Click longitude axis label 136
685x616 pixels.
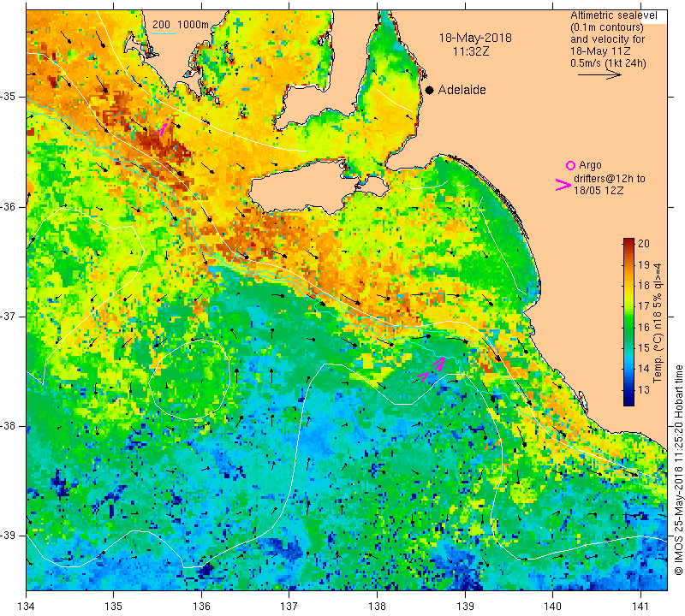coord(201,607)
